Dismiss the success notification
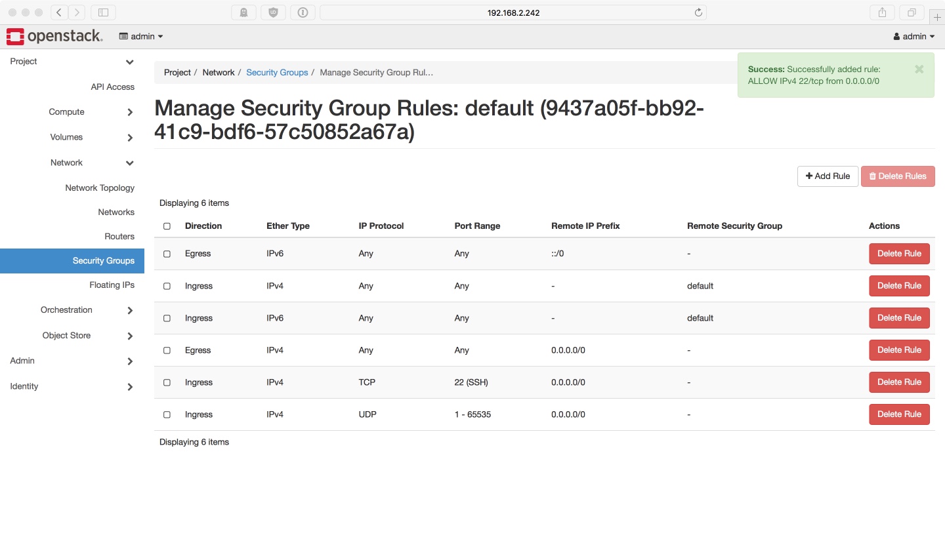 [x=919, y=69]
